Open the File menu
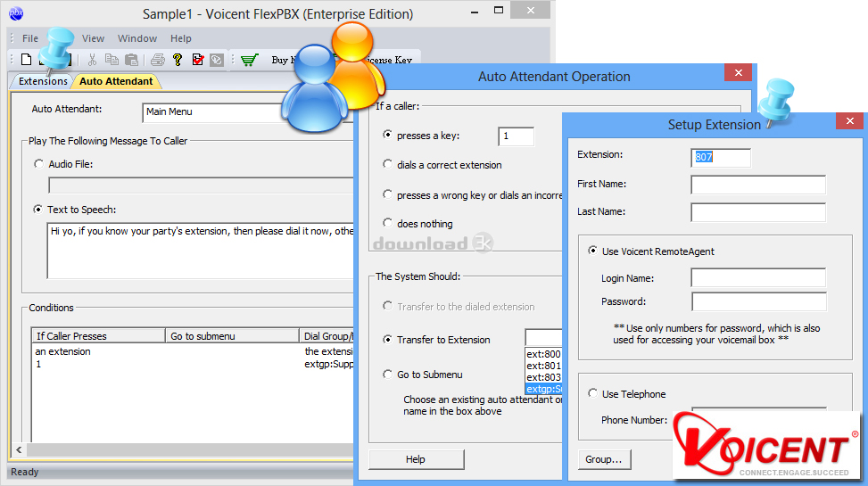 click(30, 38)
